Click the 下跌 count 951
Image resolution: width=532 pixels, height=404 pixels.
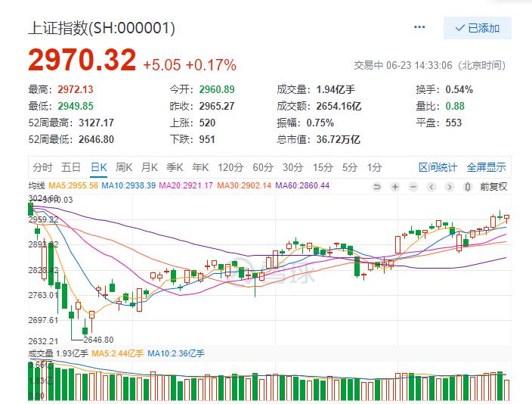pyautogui.click(x=207, y=139)
